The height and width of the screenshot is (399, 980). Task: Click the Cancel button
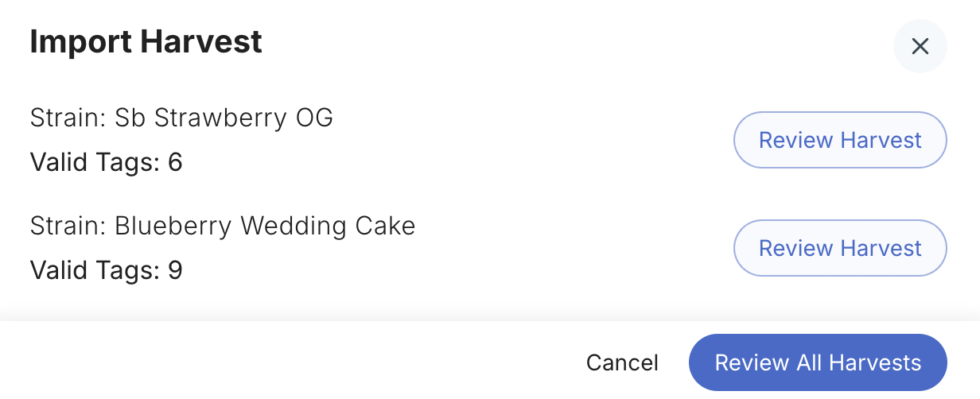[622, 362]
